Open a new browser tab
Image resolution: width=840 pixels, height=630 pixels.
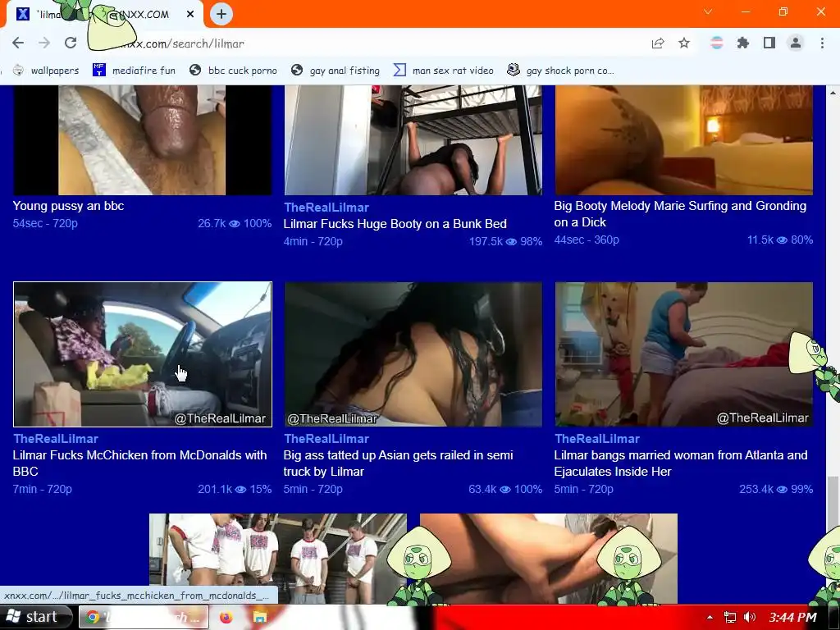click(x=221, y=14)
